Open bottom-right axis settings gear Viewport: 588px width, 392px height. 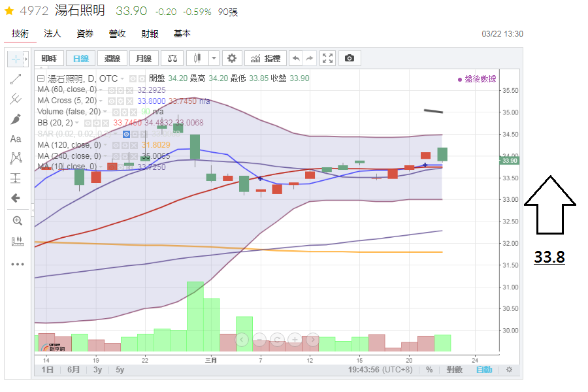click(509, 370)
